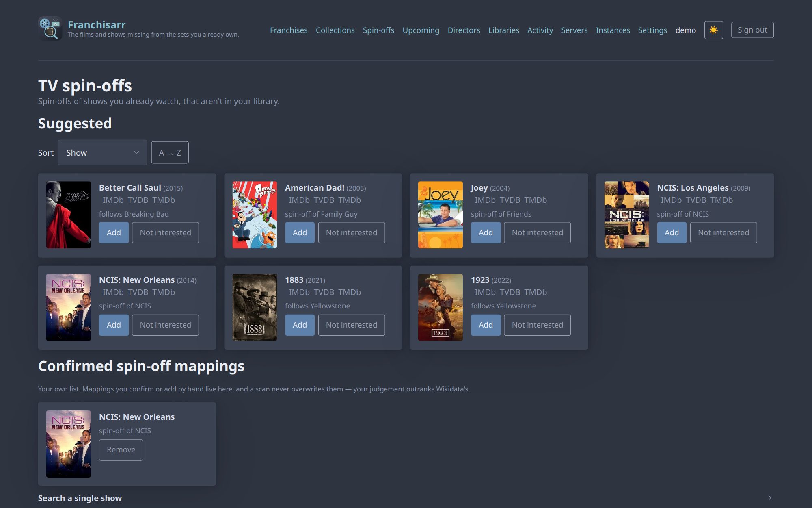This screenshot has width=812, height=508.
Task: Add NCIS: Los Angeles to the library
Action: coord(672,232)
